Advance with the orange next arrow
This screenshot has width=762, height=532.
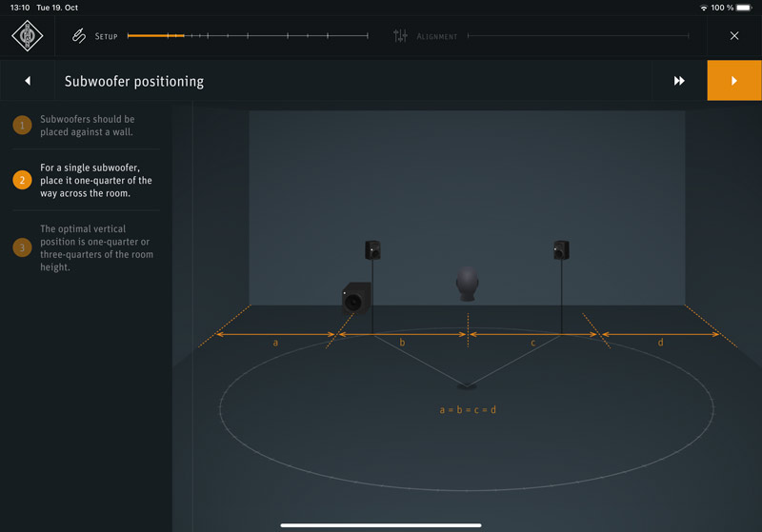733,81
